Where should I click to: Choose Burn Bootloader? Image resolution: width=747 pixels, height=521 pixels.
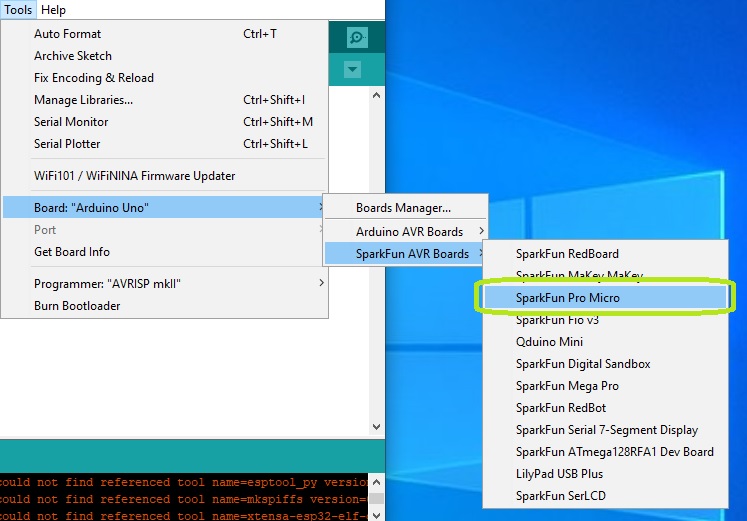(77, 306)
